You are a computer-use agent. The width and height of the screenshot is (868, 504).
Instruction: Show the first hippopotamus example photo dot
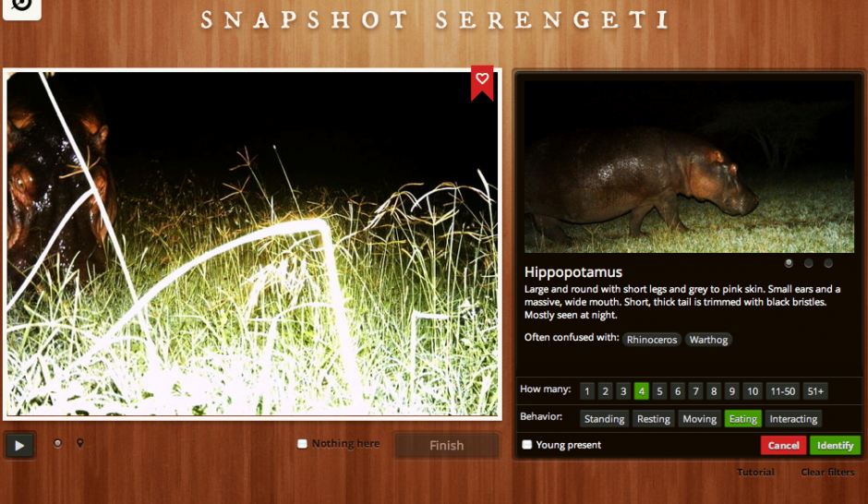click(x=789, y=263)
